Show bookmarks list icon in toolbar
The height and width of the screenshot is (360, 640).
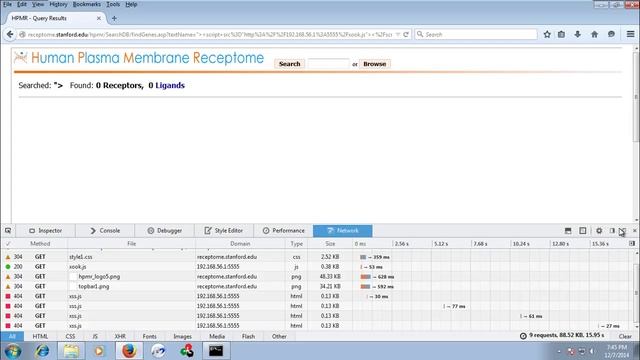[562, 35]
